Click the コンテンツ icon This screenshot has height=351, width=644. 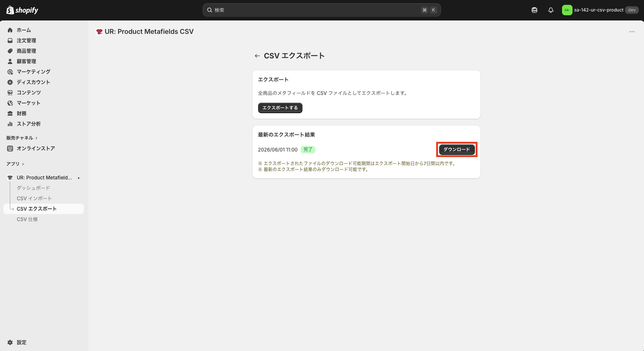10,93
